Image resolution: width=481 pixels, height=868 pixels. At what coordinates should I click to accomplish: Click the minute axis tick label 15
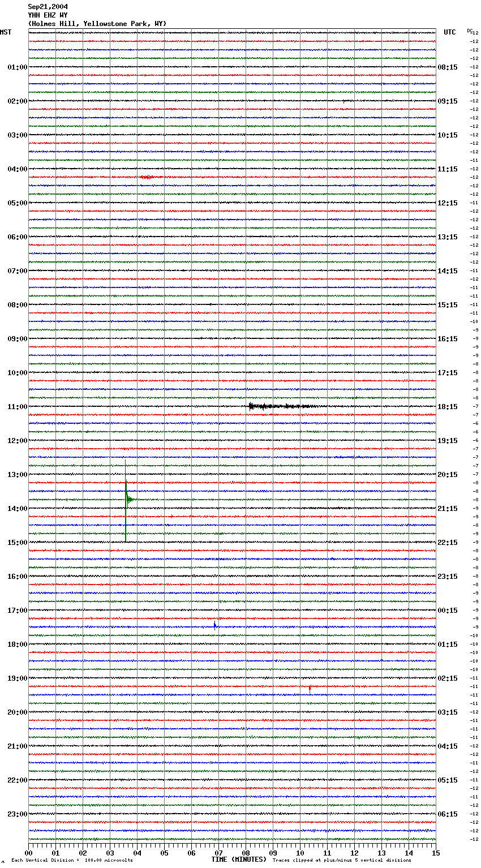pos(436,853)
